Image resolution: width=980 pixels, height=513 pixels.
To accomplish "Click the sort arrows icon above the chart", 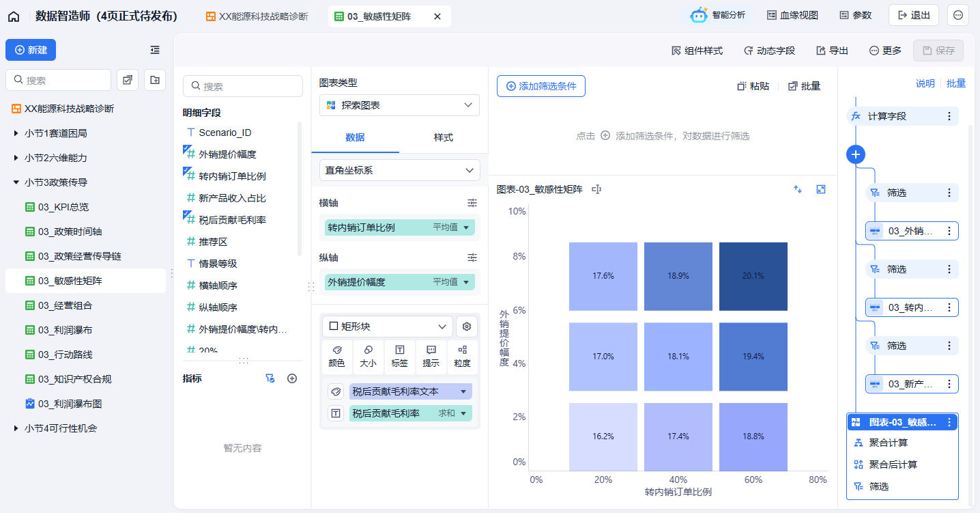I will click(x=797, y=189).
